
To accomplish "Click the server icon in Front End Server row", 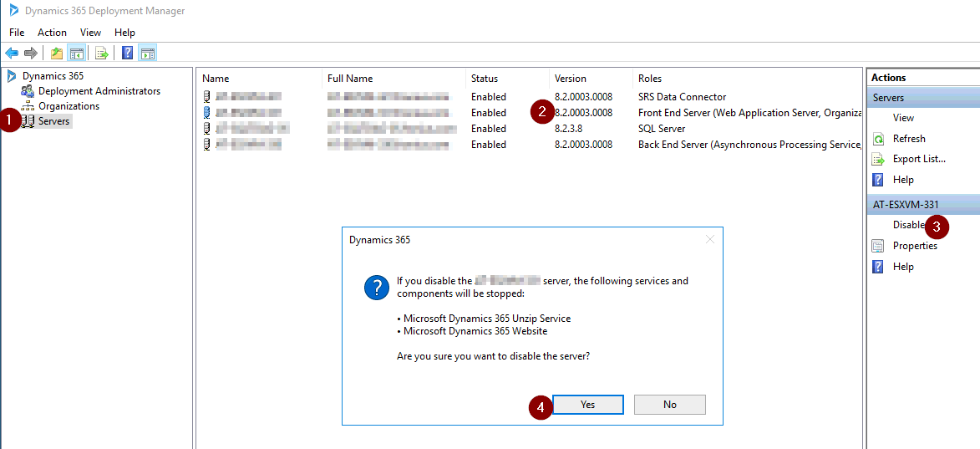I will coord(207,113).
